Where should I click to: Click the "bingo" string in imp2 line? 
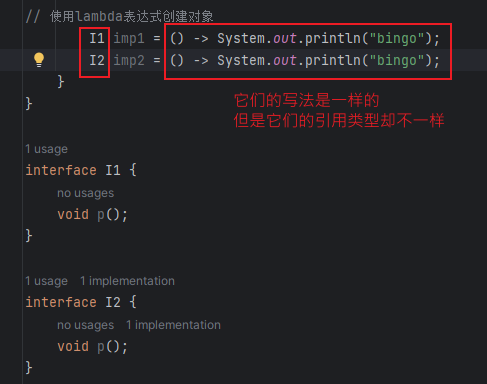click(x=397, y=60)
